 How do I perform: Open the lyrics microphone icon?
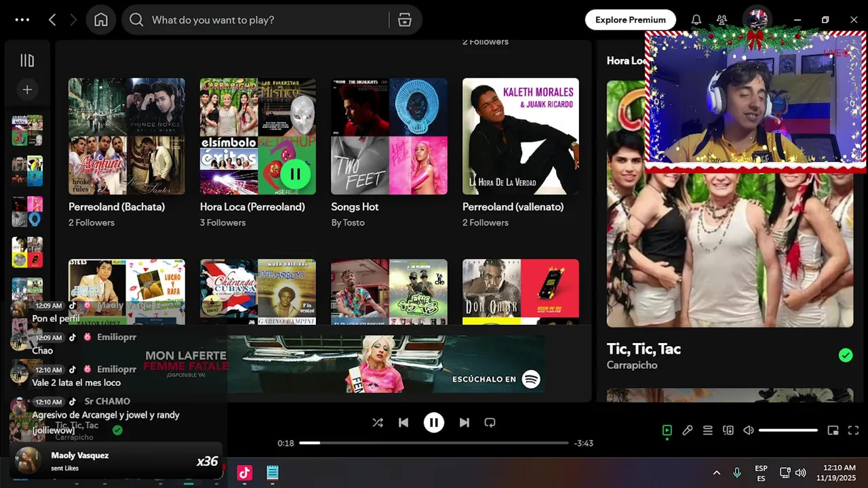pos(688,430)
